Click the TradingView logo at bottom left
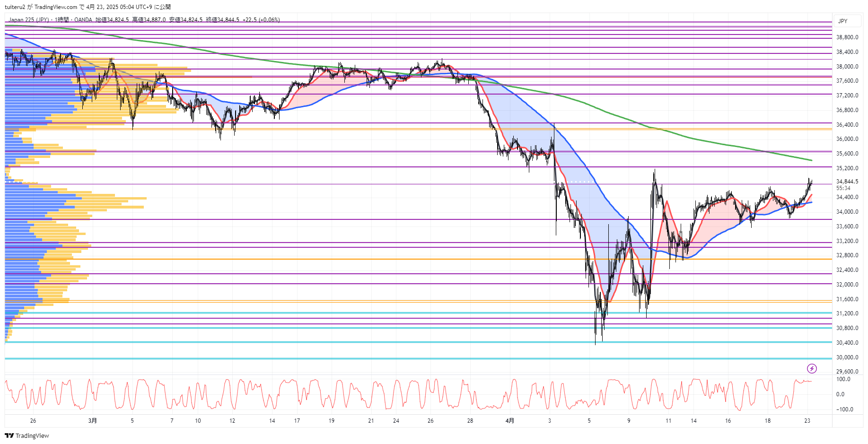 coord(27,435)
